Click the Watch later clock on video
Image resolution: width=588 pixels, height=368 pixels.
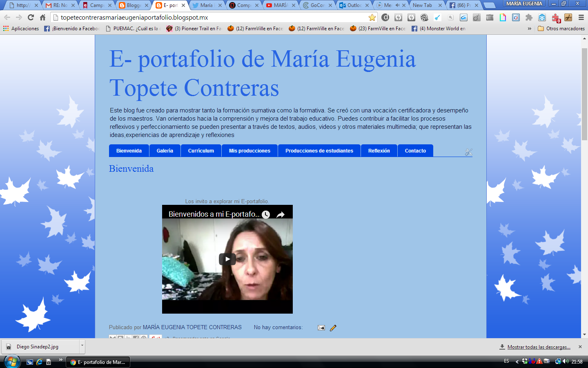pos(266,214)
